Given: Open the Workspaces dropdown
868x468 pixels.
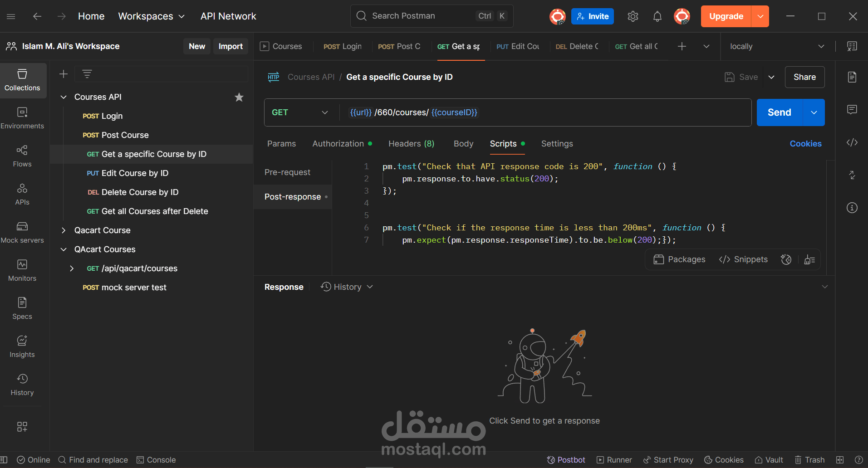Looking at the screenshot, I should [x=152, y=16].
